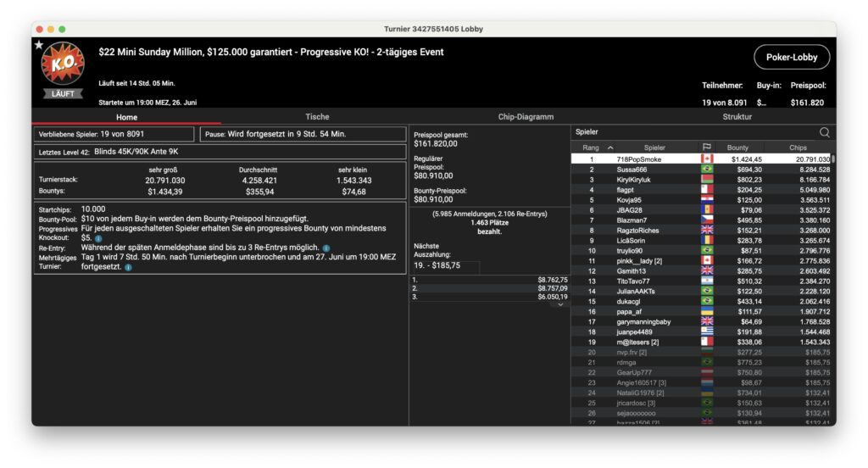The height and width of the screenshot is (468, 868).
Task: Expand the payout list chevron
Action: tap(559, 304)
